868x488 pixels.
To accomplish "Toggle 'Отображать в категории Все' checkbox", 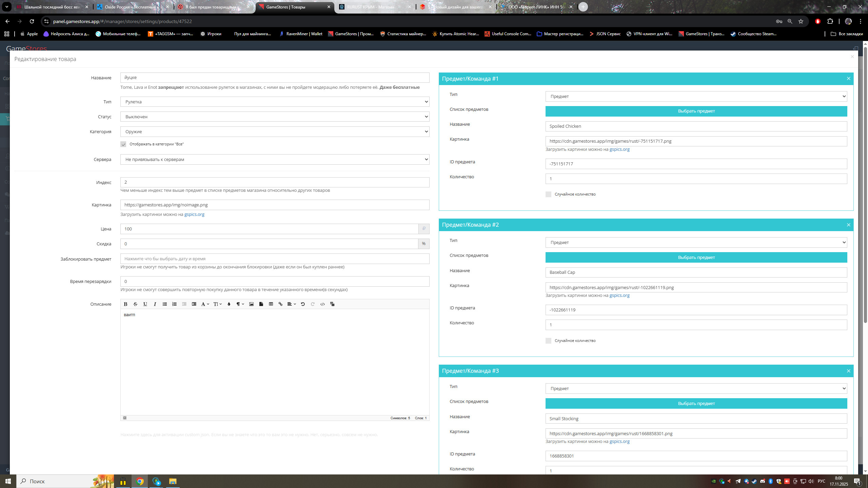I will pyautogui.click(x=123, y=144).
